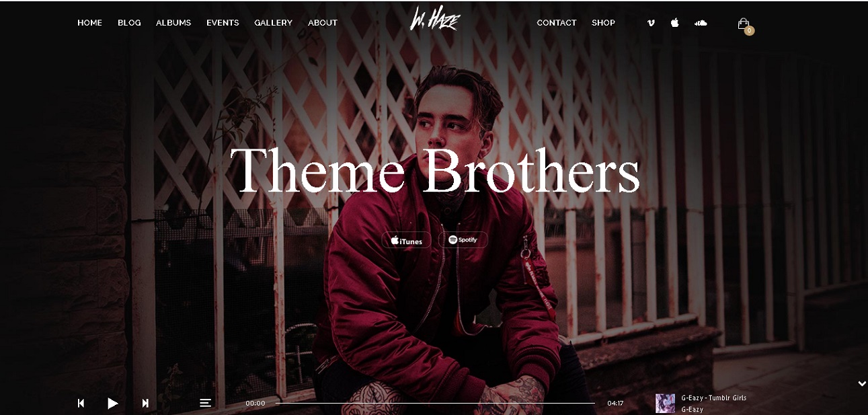The width and height of the screenshot is (868, 415).
Task: Open the Contact link
Action: 556,23
